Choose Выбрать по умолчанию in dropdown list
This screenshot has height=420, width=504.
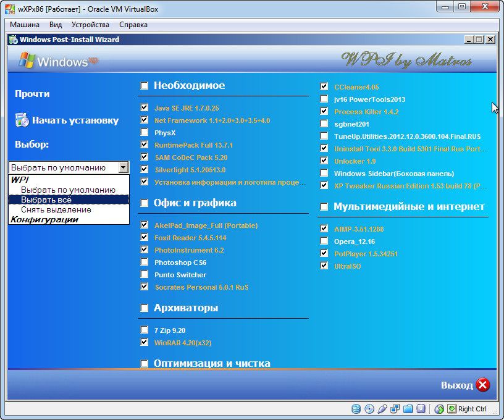68,190
